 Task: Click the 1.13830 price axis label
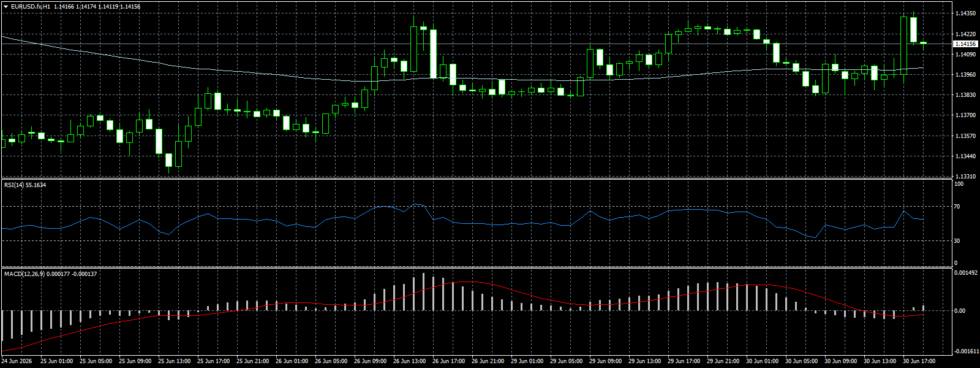click(x=966, y=95)
